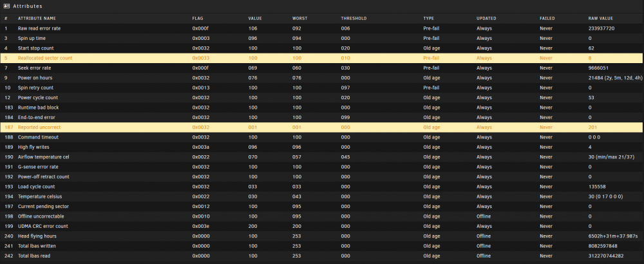644x264 pixels.
Task: Click threshold 097 in Spin retry count row
Action: (x=345, y=88)
